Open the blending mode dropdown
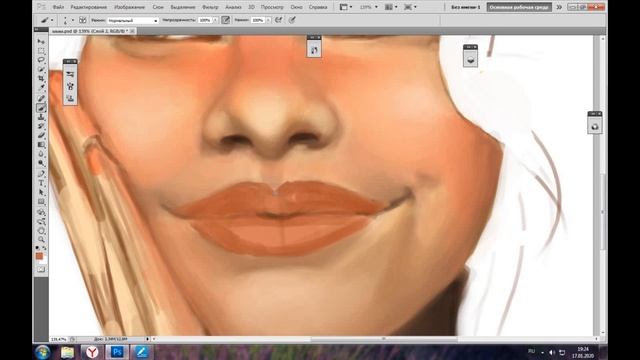This screenshot has height=360, width=640. (133, 20)
